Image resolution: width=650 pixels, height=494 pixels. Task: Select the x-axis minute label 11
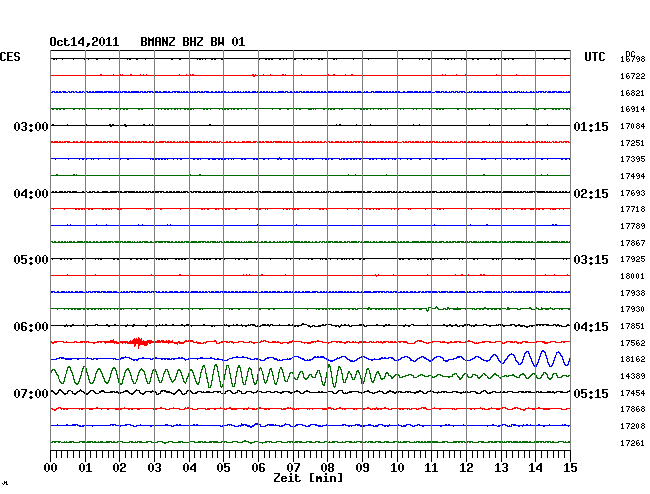pos(431,468)
